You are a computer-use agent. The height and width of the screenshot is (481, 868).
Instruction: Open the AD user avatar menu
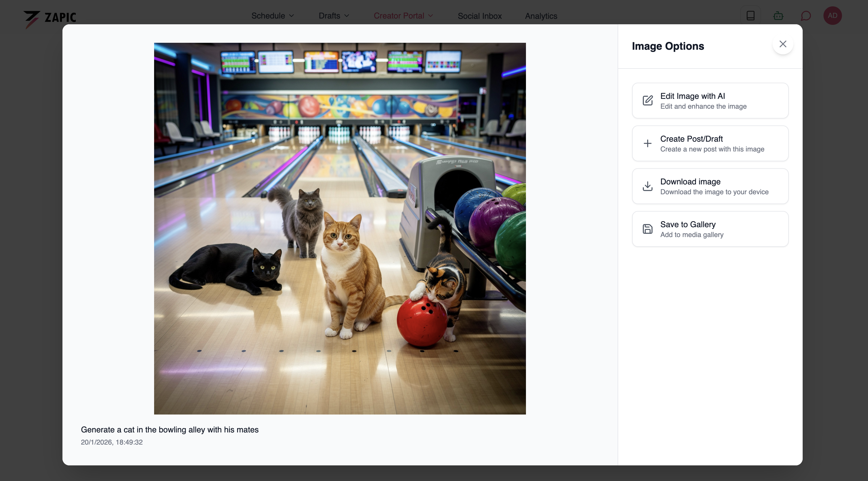point(832,16)
